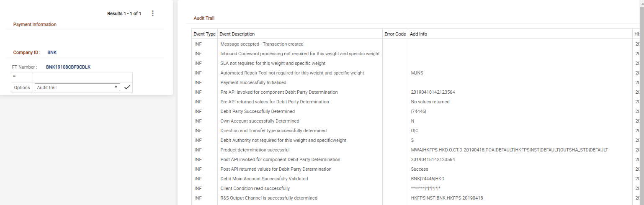Select the 'Message accepted - Transaction created' row
Viewport: 644px width, 205px height.
click(262, 44)
